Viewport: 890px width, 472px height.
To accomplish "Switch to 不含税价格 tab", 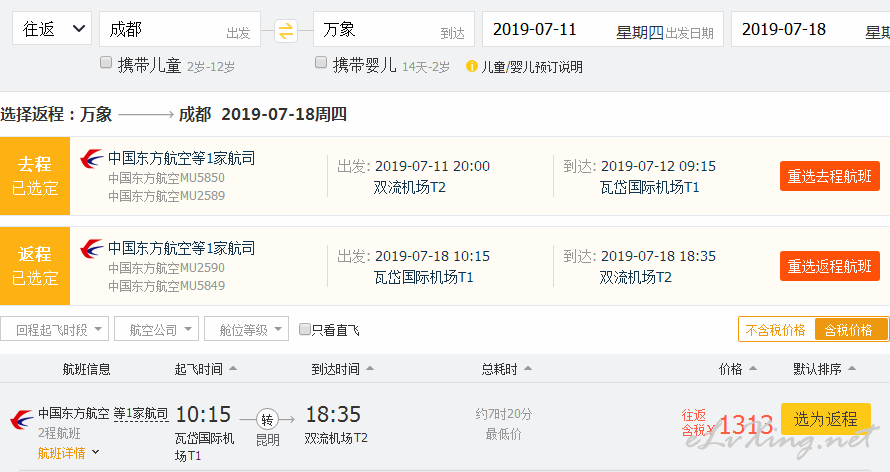I will pos(776,330).
